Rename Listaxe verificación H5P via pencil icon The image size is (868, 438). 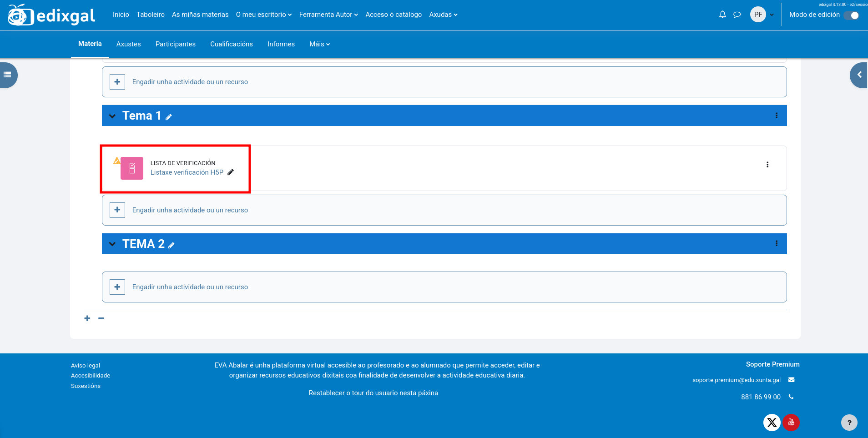click(231, 172)
